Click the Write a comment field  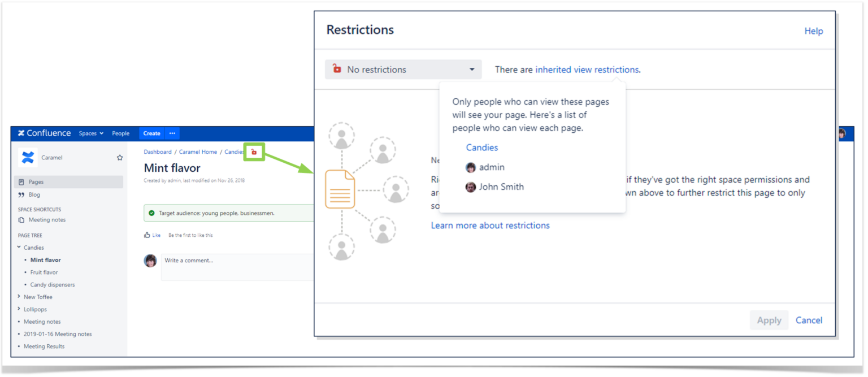pyautogui.click(x=237, y=267)
